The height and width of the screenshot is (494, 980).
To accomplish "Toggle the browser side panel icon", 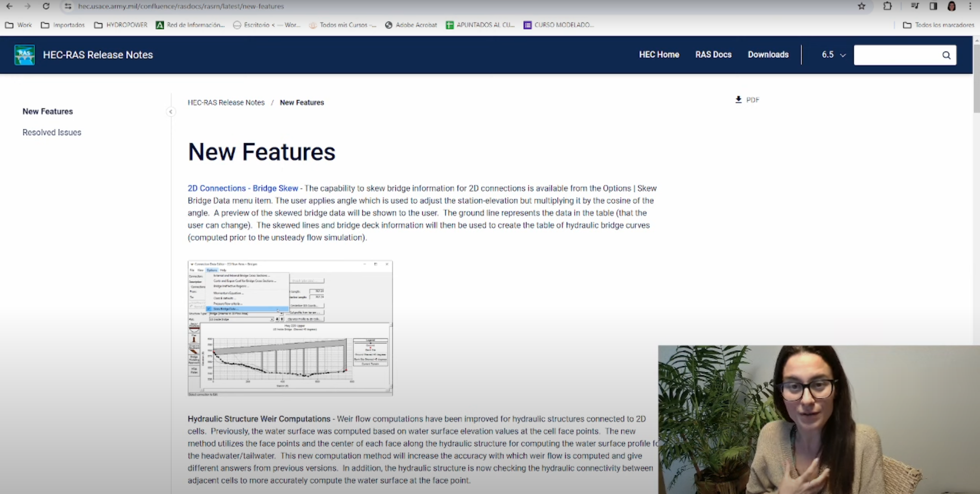I will pyautogui.click(x=933, y=6).
